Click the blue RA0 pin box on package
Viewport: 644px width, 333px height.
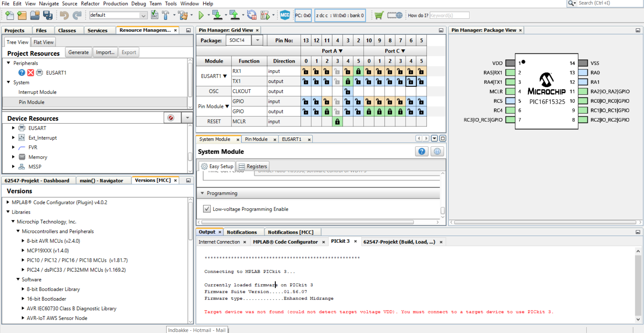click(583, 72)
